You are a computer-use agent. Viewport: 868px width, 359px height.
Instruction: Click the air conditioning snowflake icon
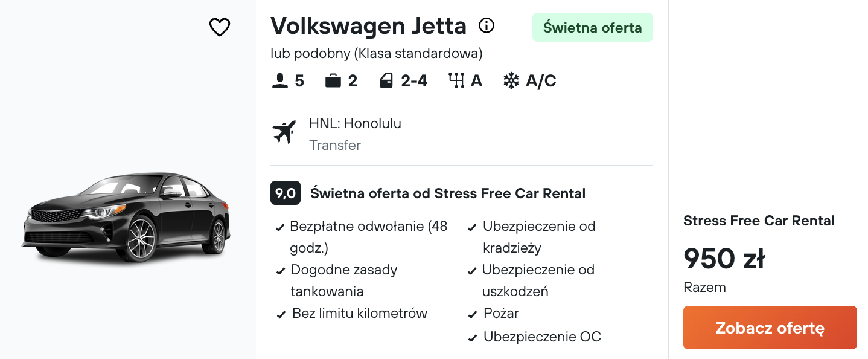click(511, 81)
